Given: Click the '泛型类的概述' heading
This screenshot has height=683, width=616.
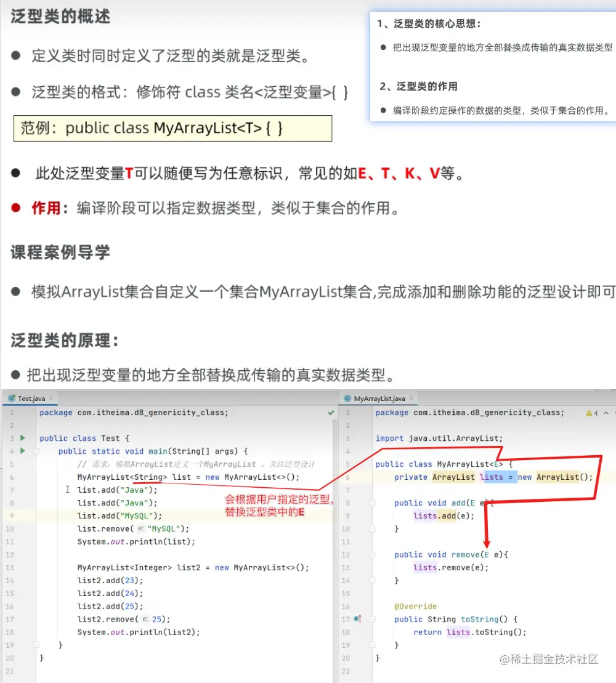Looking at the screenshot, I should tap(60, 17).
